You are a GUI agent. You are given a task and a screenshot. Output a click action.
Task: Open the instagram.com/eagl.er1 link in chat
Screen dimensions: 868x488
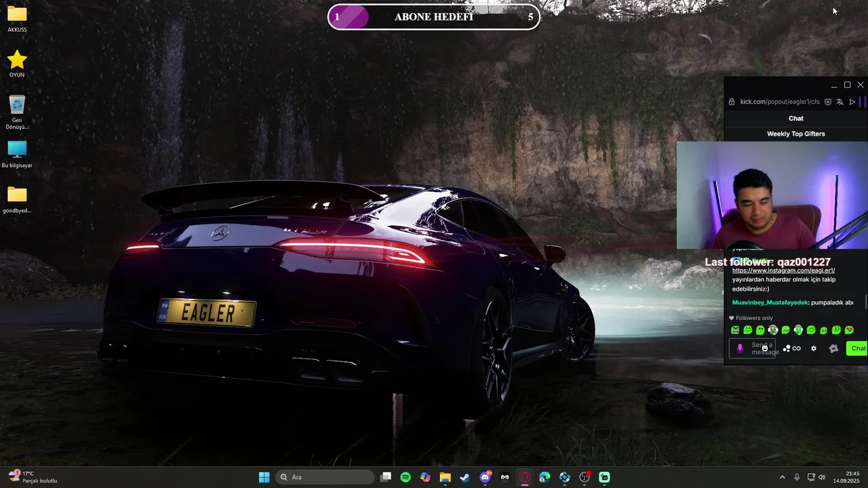[x=783, y=270]
